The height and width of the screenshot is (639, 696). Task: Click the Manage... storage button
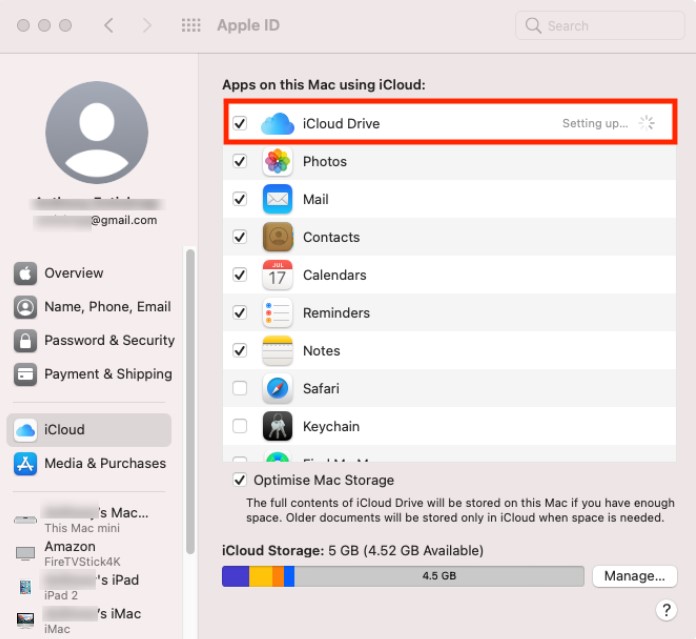tap(635, 576)
